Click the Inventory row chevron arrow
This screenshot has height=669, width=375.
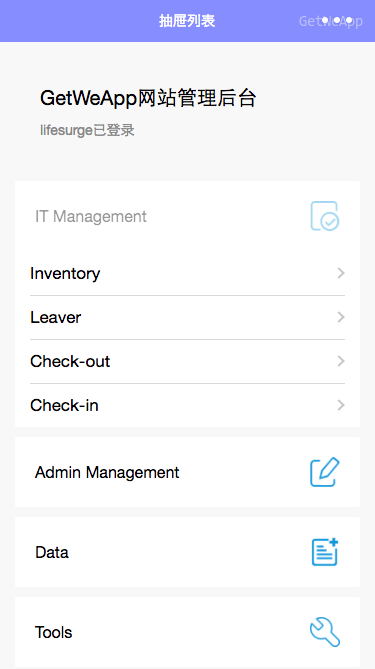(340, 273)
